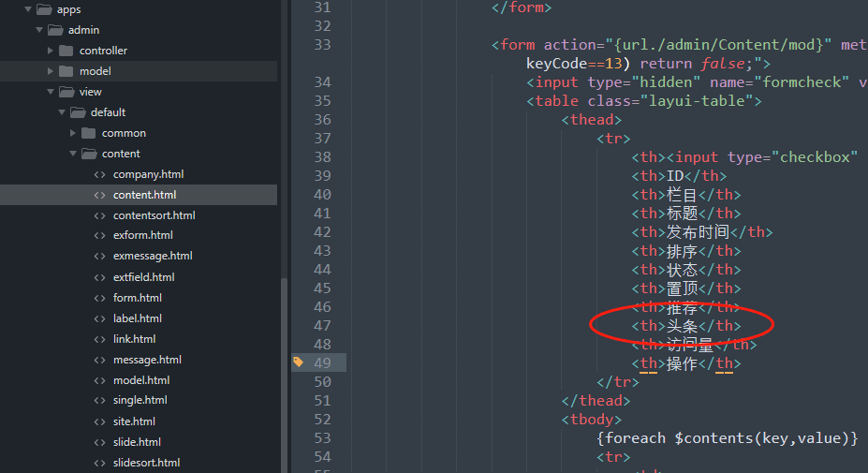Click the common folder icon

tap(87, 133)
